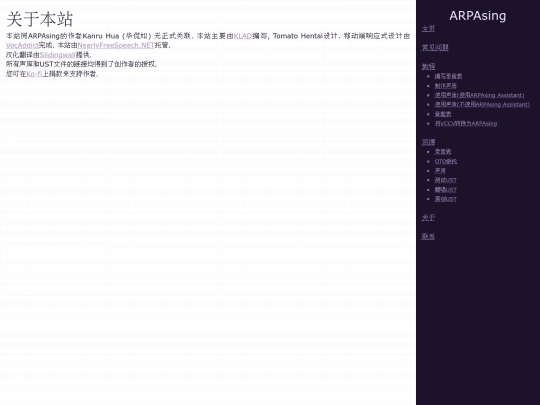This screenshot has height=405, width=540.
Task: Open the 音素表 tutorial link
Action: [443, 114]
